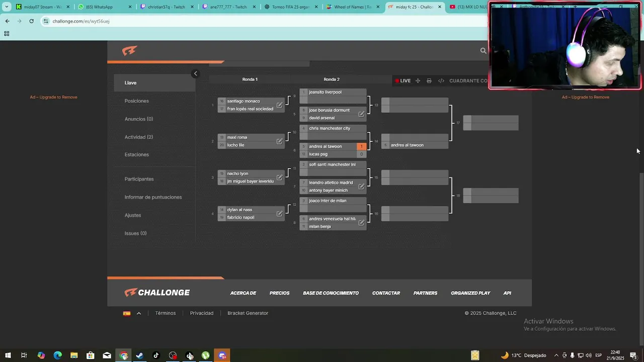Open Términos footer link
Viewport: 644px width, 362px height.
pyautogui.click(x=166, y=313)
